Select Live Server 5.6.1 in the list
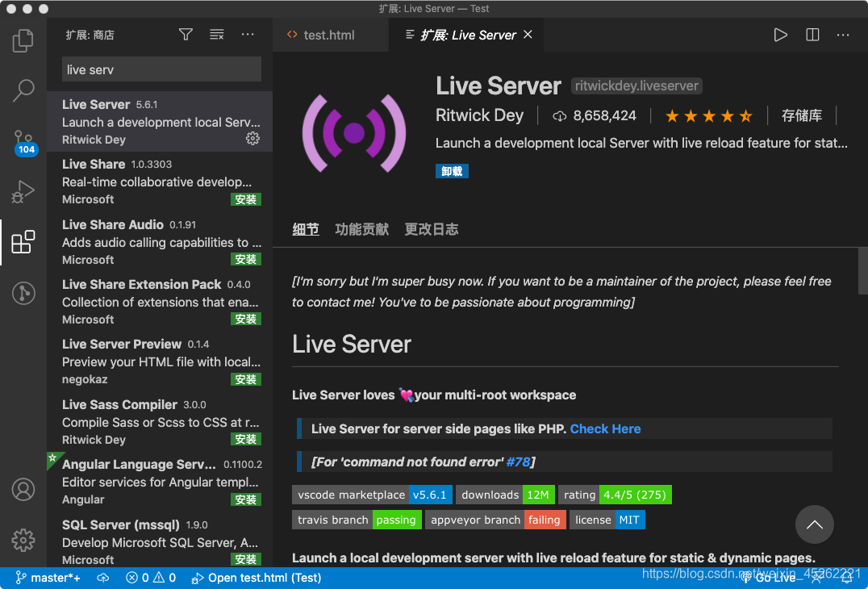Image resolution: width=868 pixels, height=589 pixels. point(160,122)
